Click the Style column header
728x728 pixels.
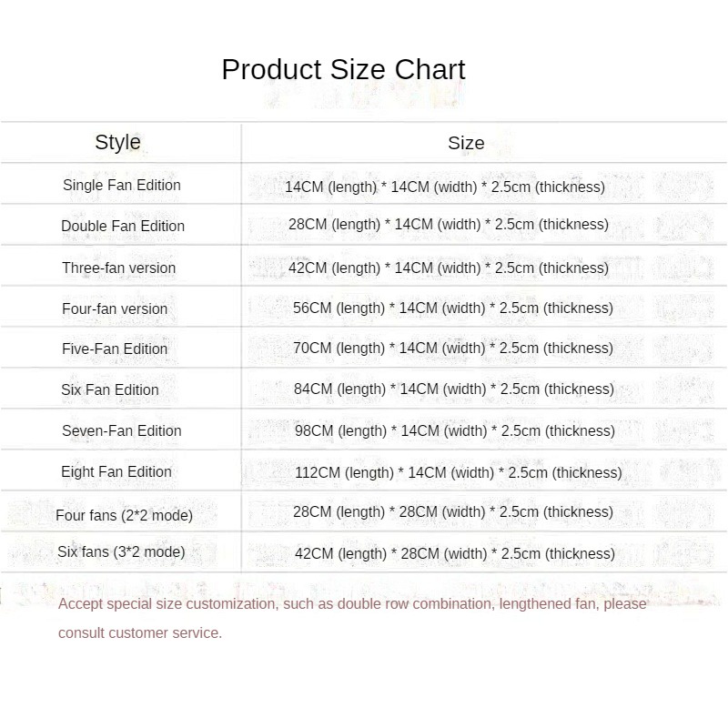click(x=117, y=142)
